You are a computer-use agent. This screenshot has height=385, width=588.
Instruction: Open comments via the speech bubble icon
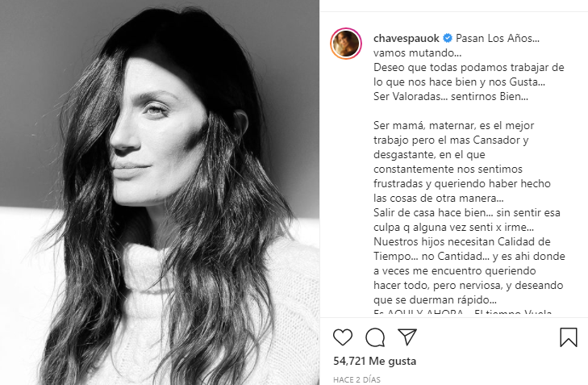click(375, 337)
